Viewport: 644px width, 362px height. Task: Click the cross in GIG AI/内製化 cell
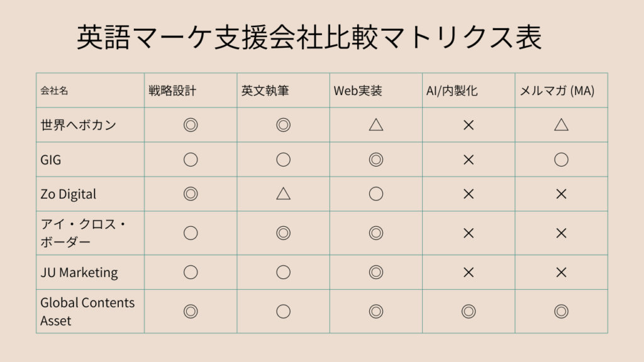[468, 160]
